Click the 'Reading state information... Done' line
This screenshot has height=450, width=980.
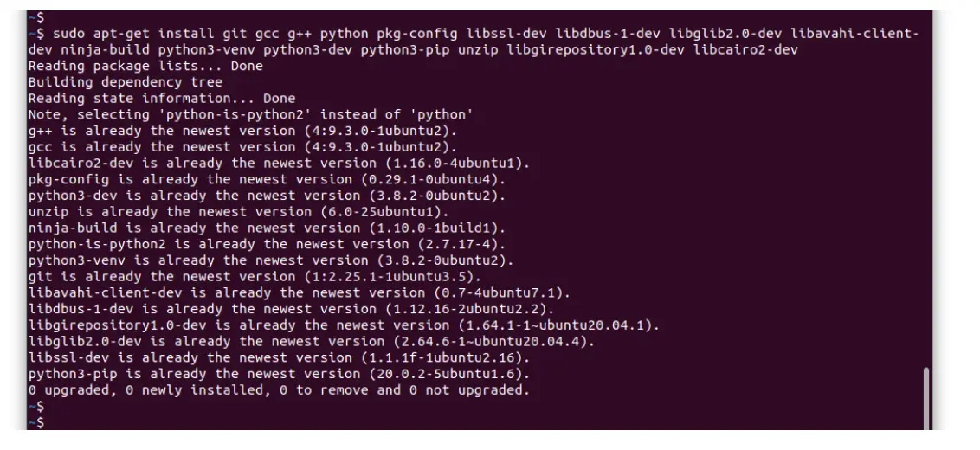[x=162, y=99]
